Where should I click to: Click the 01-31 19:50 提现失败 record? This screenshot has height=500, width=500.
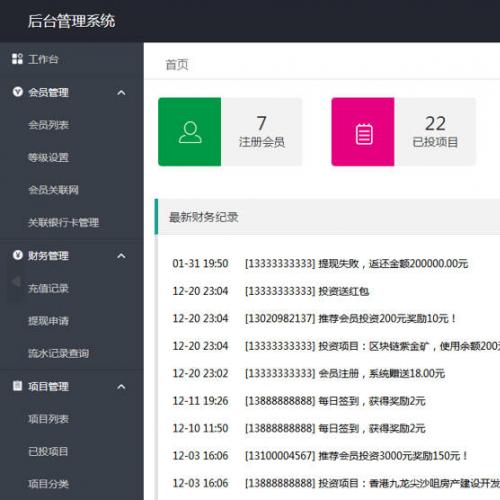pos(320,264)
